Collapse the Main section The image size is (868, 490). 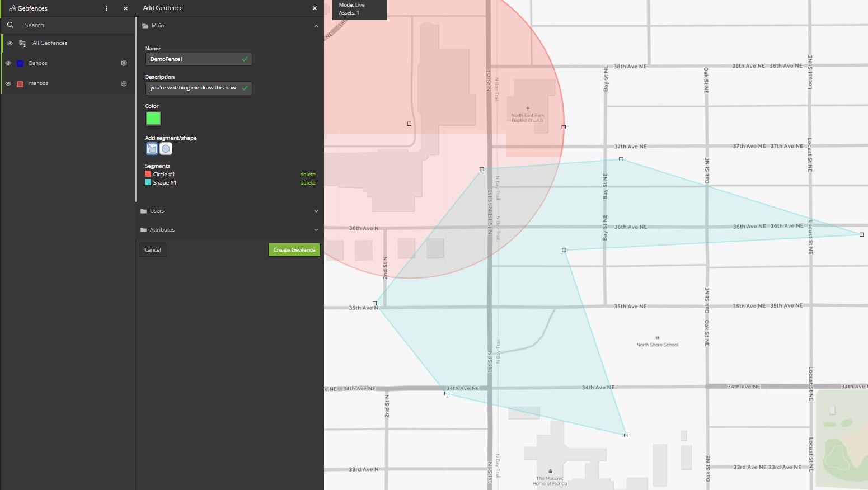click(x=316, y=25)
